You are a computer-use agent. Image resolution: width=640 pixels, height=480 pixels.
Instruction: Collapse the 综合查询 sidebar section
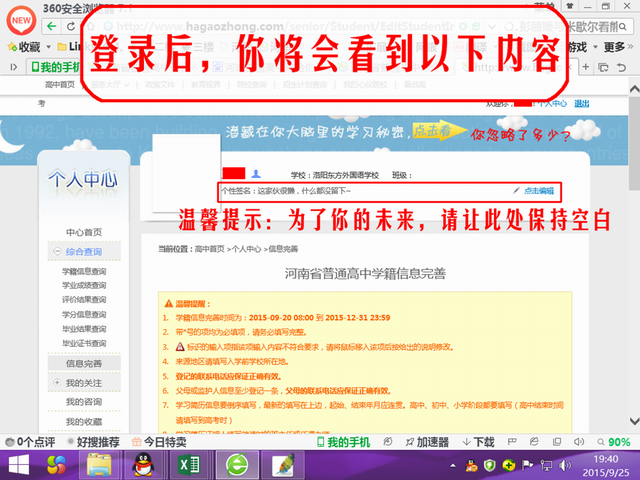[x=57, y=251]
